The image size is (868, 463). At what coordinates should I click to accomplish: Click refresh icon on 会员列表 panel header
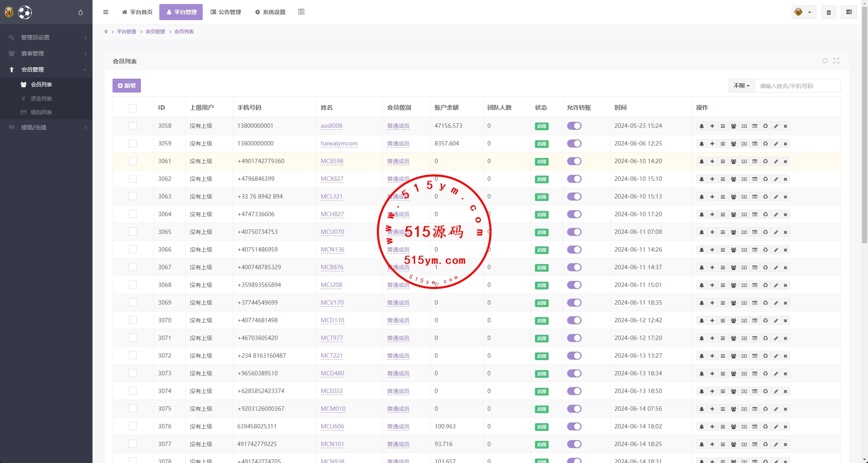[x=825, y=61]
